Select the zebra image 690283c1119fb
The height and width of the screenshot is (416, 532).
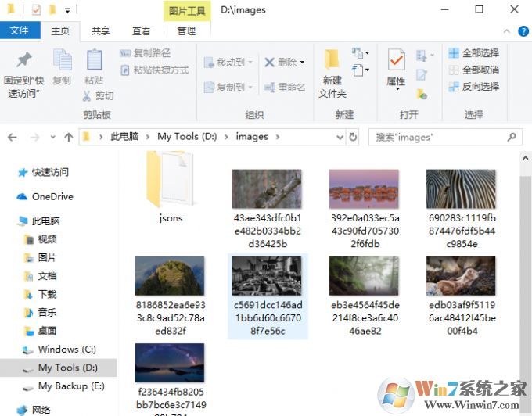click(x=462, y=209)
